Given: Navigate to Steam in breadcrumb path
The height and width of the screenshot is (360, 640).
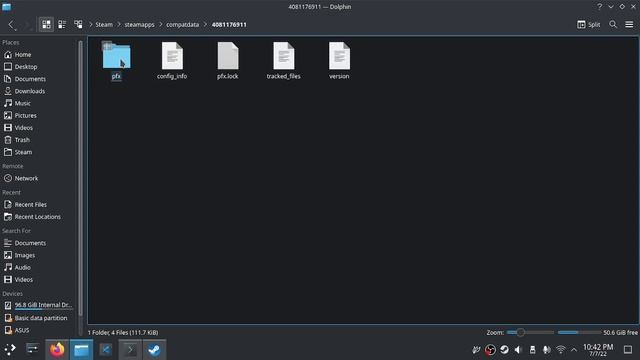Looking at the screenshot, I should [104, 24].
